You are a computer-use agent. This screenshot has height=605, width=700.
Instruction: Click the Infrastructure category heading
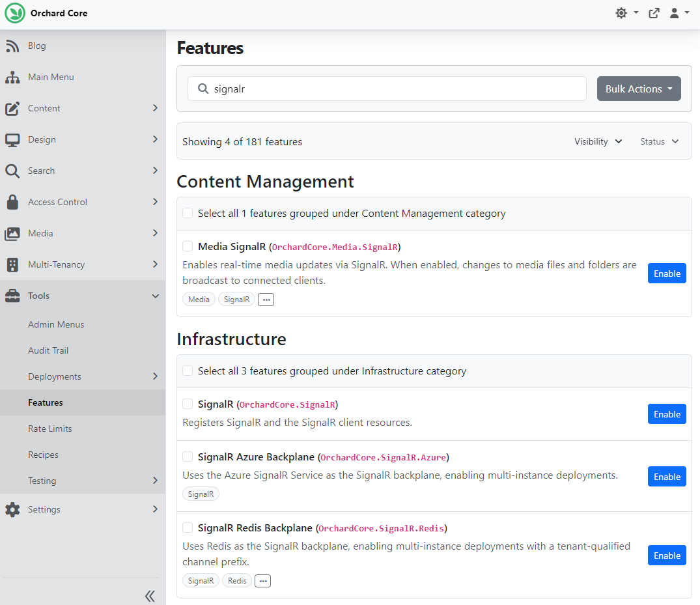click(x=231, y=339)
